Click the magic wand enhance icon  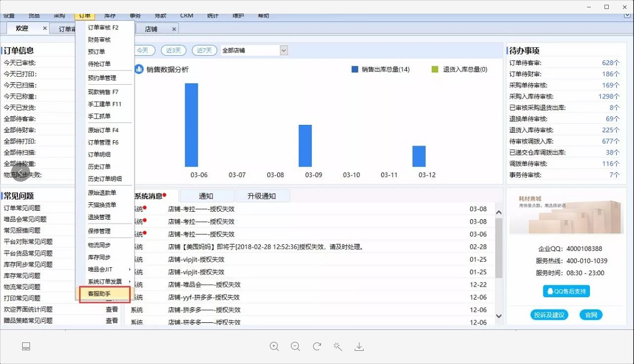point(338,346)
